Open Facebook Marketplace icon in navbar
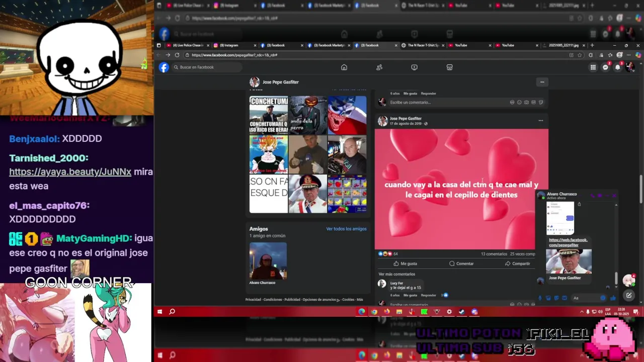 point(449,67)
